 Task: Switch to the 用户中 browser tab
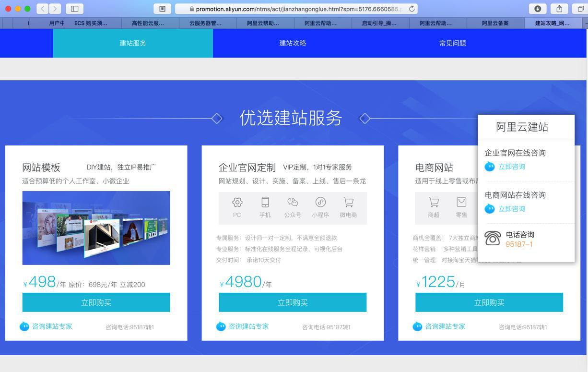coord(47,23)
